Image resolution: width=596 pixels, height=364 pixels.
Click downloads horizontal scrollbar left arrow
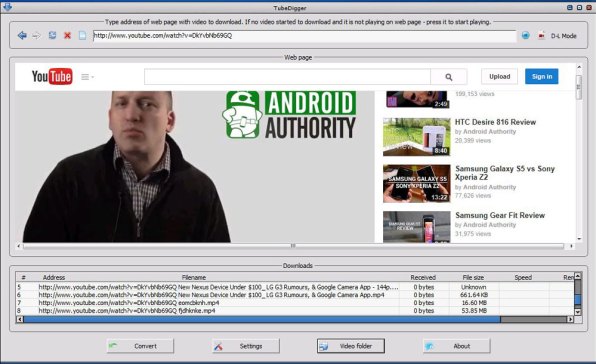click(x=19, y=320)
